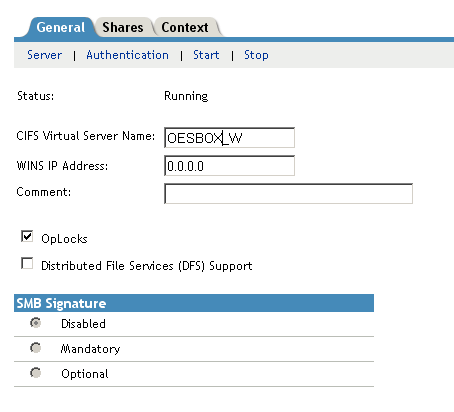Screen dimensions: 454x412
Task: Switch to the Shares tab
Action: tap(123, 27)
